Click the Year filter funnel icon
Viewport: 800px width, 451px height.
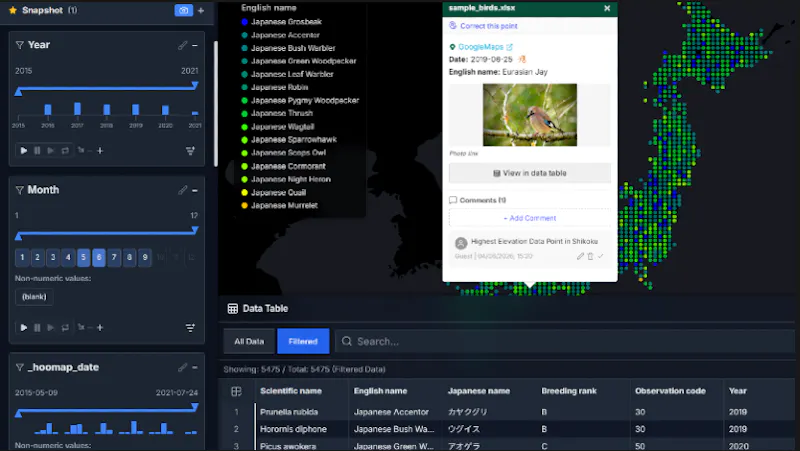[19, 45]
